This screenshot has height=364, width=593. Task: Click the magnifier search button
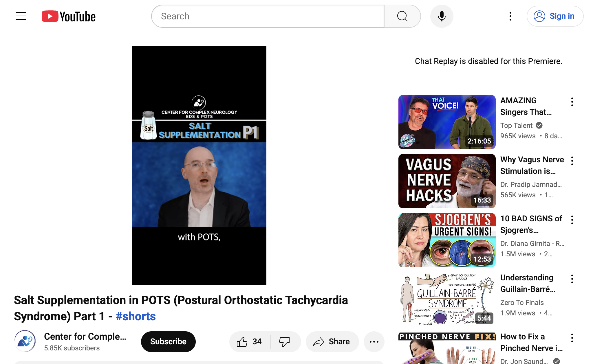click(402, 16)
